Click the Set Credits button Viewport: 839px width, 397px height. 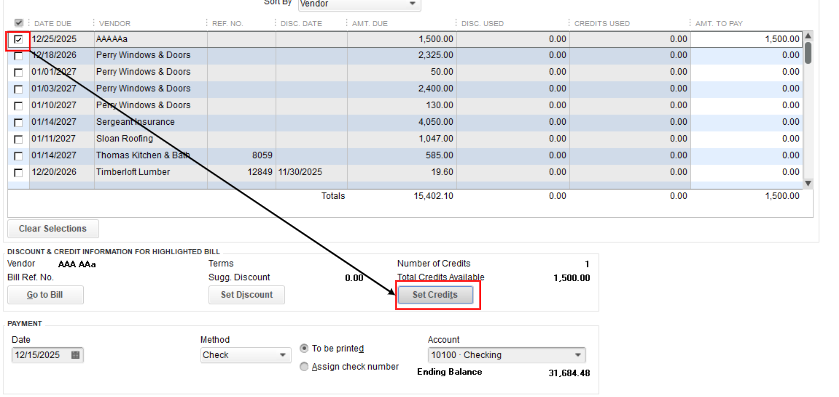click(x=436, y=295)
